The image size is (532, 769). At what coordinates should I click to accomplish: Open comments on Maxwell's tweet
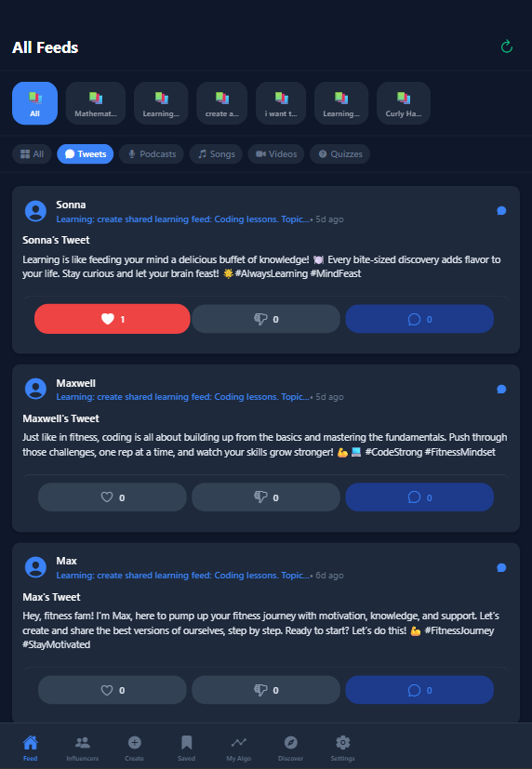pyautogui.click(x=419, y=497)
